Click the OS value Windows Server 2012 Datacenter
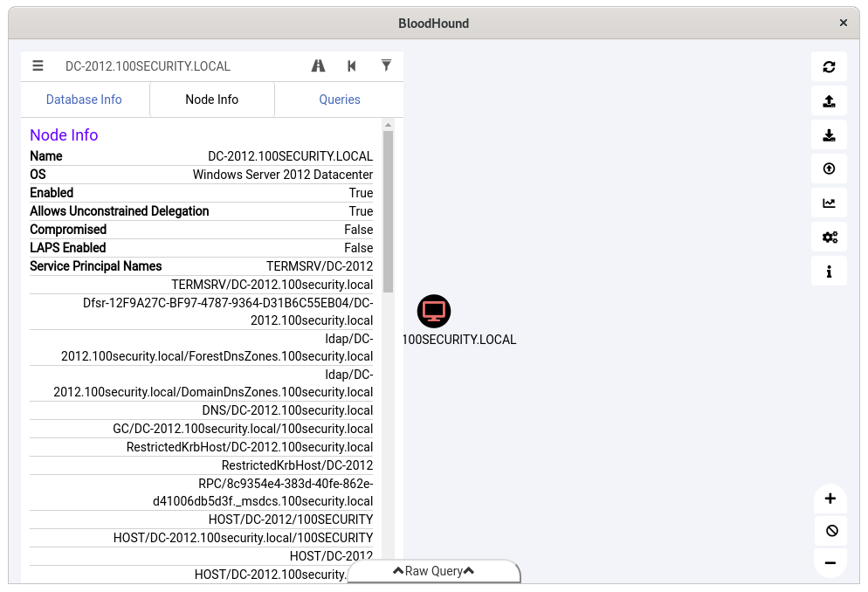This screenshot has height=592, width=868. pyautogui.click(x=282, y=175)
